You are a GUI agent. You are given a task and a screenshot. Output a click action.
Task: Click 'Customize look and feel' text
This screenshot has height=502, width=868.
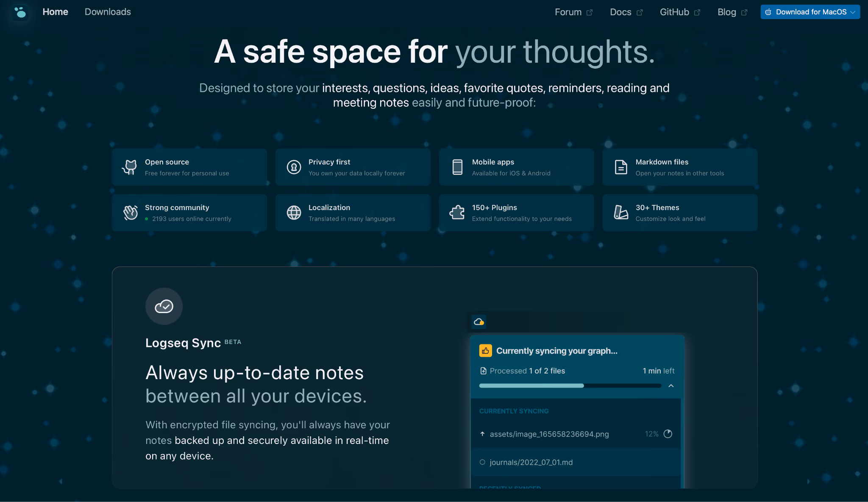tap(670, 219)
